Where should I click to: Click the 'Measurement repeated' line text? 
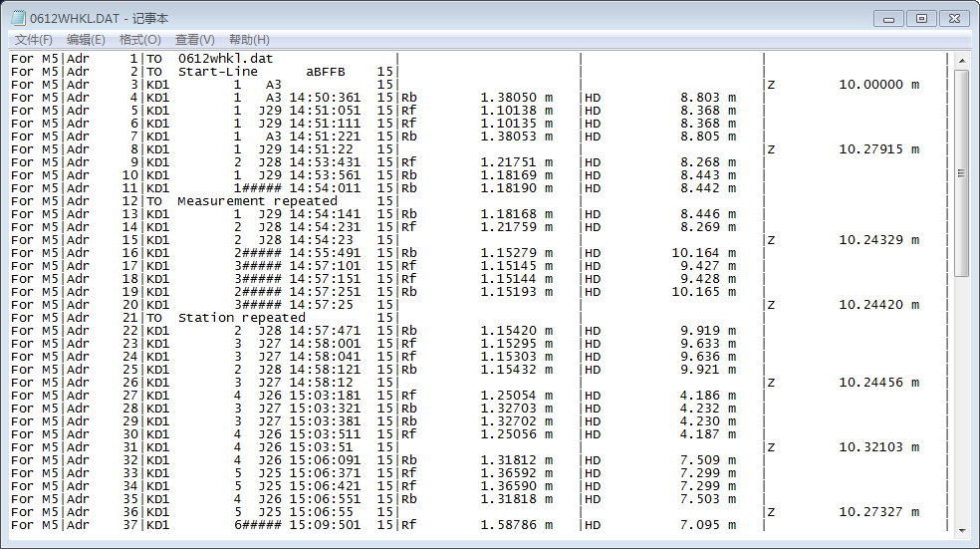pyautogui.click(x=257, y=201)
